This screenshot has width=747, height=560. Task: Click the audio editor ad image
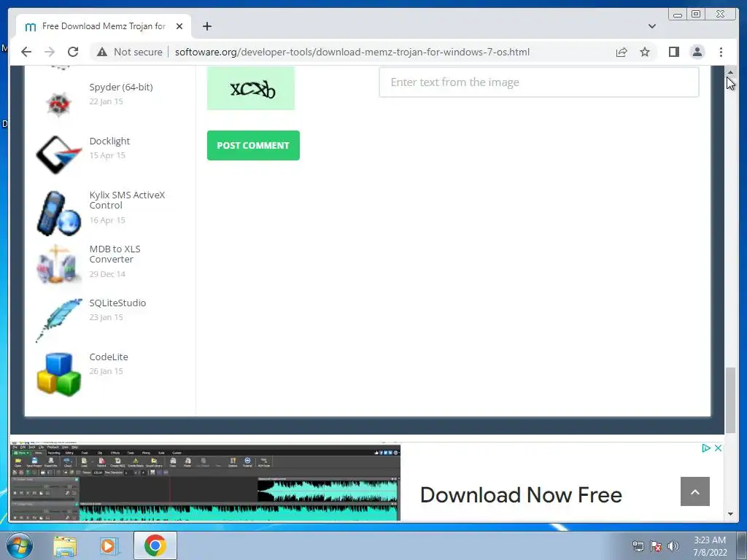tap(205, 481)
